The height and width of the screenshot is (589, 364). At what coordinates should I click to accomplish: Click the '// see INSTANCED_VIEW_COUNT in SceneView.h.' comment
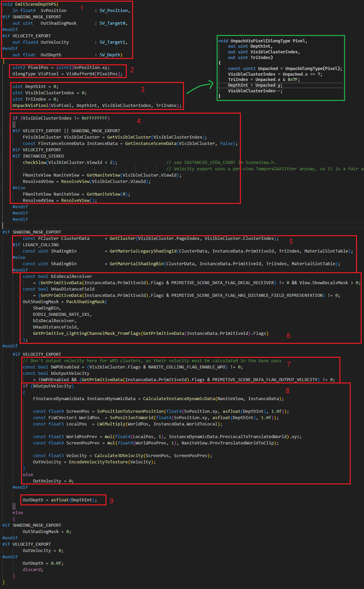221,163
